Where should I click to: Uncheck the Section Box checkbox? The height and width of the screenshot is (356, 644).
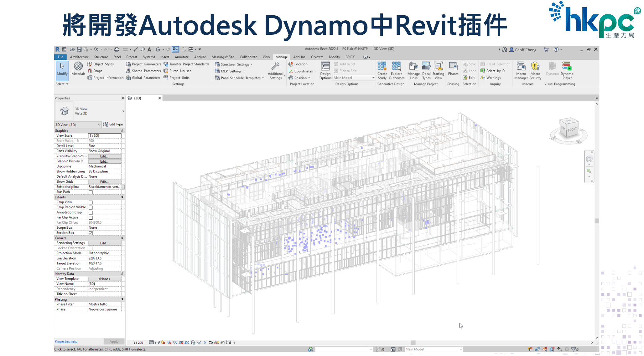click(x=91, y=233)
